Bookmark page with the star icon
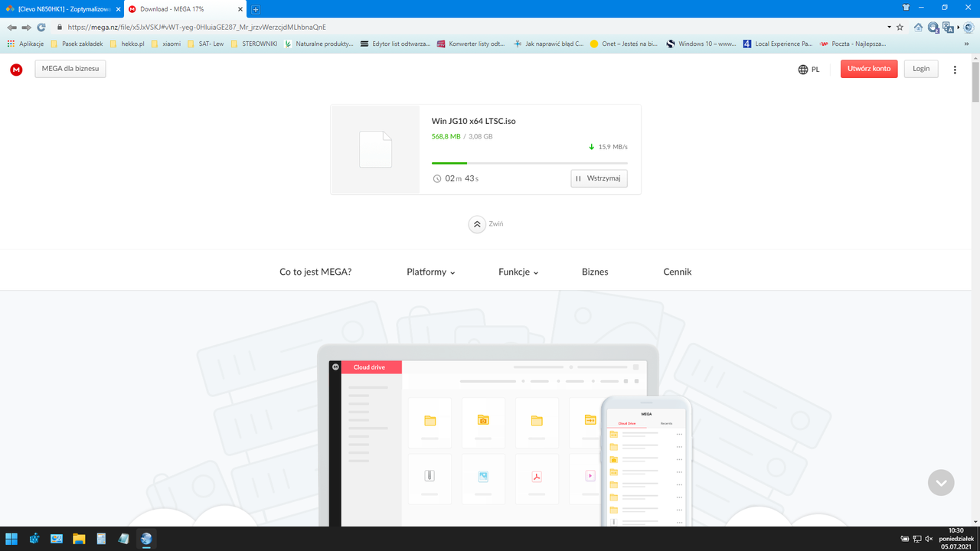Screen dimensions: 980x551 tap(900, 27)
